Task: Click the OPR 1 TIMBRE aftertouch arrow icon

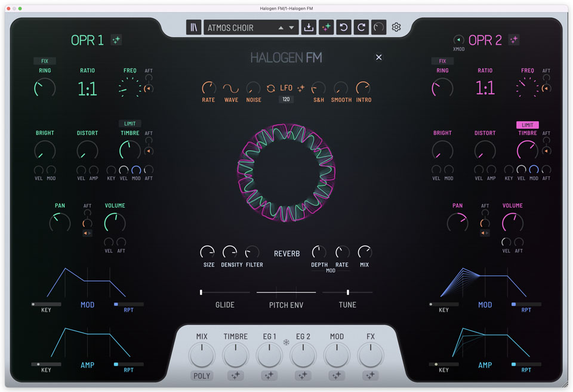Action: click(x=149, y=151)
